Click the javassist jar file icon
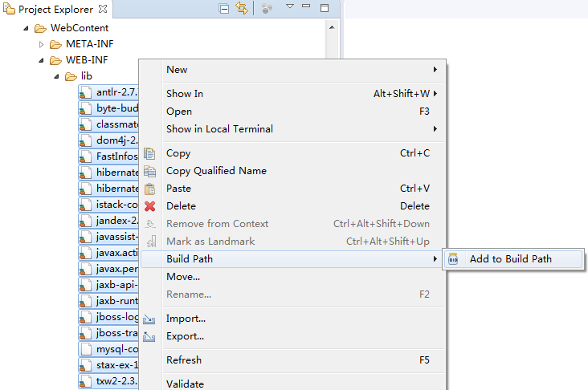The height and width of the screenshot is (390, 588). click(x=85, y=238)
